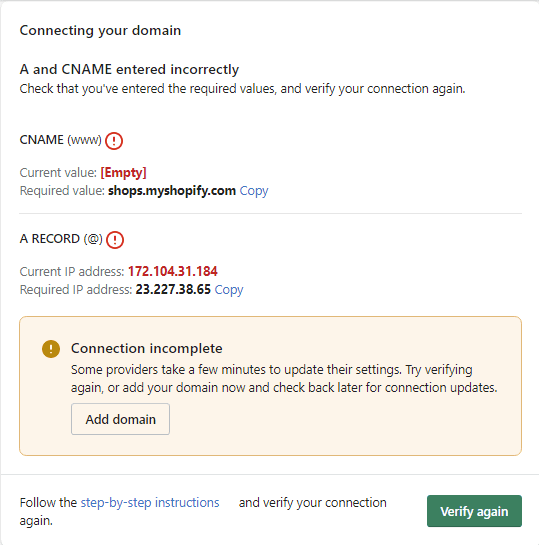Click the Current IP address label
Screen dimensions: 539x545
[72, 271]
